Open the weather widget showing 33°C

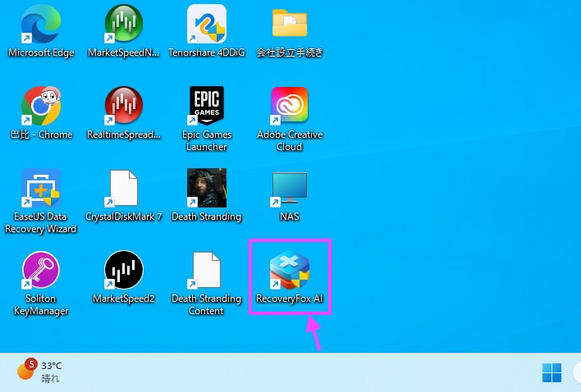(x=39, y=371)
